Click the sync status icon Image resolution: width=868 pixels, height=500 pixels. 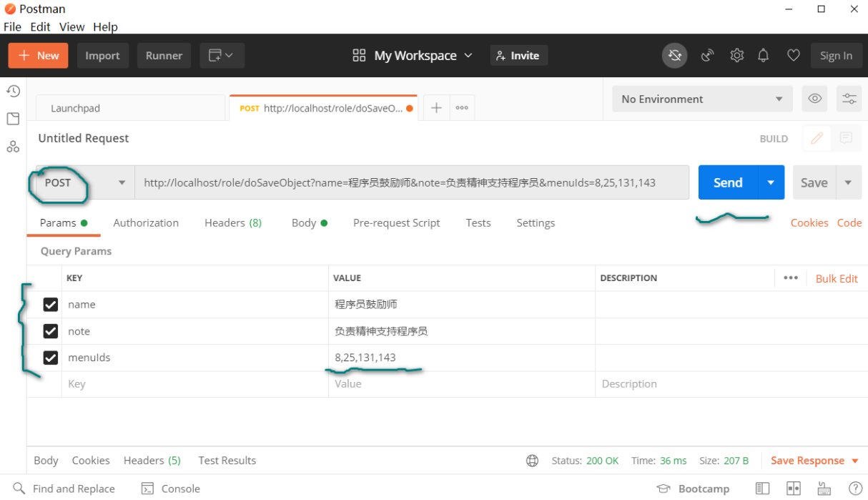point(674,55)
